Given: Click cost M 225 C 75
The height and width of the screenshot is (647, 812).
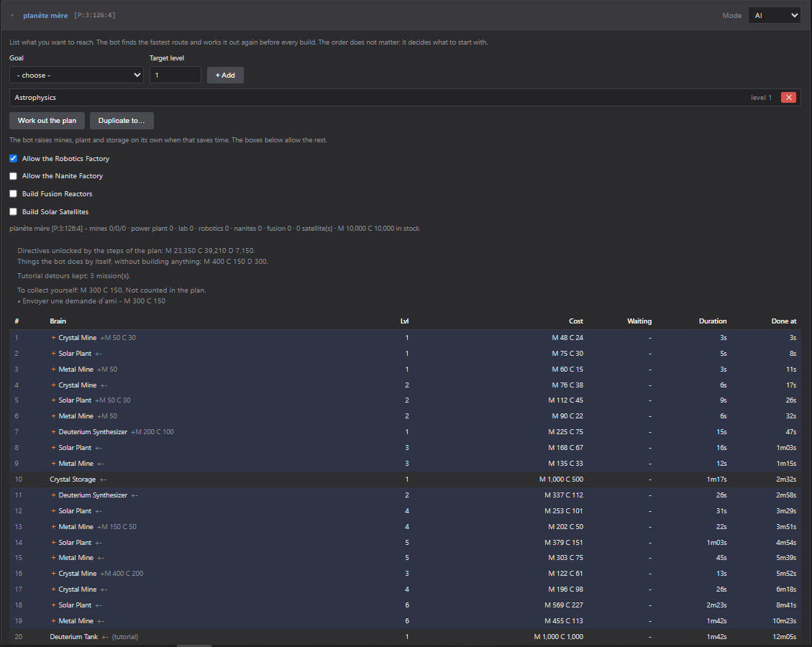Looking at the screenshot, I should (565, 431).
